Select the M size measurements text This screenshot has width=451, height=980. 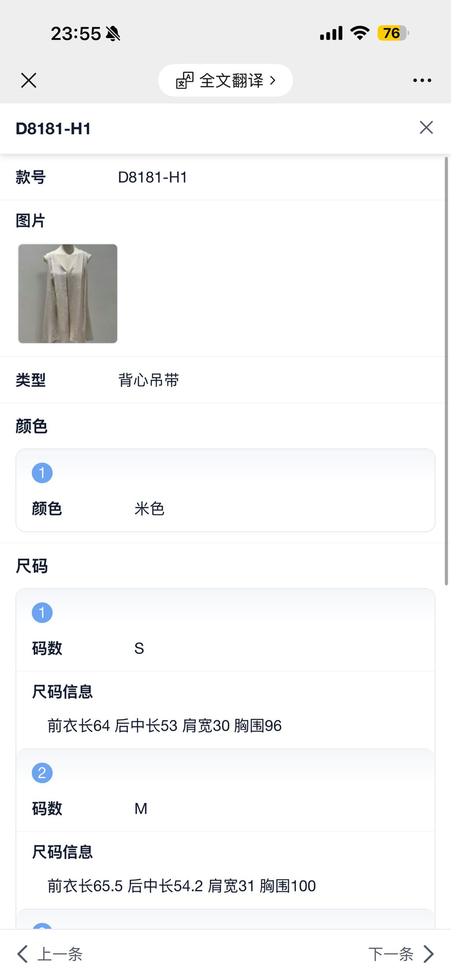(181, 886)
